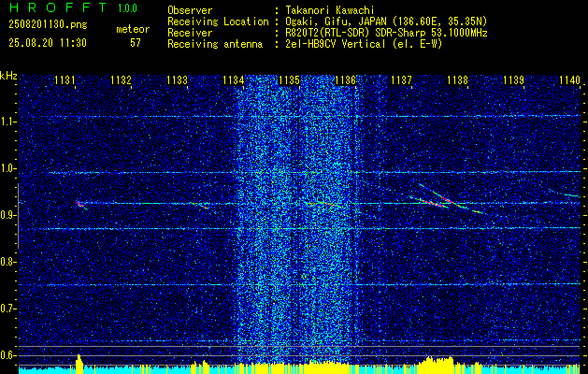Click the 0.9 kHz frequency label
The height and width of the screenshot is (374, 588).
pos(7,215)
